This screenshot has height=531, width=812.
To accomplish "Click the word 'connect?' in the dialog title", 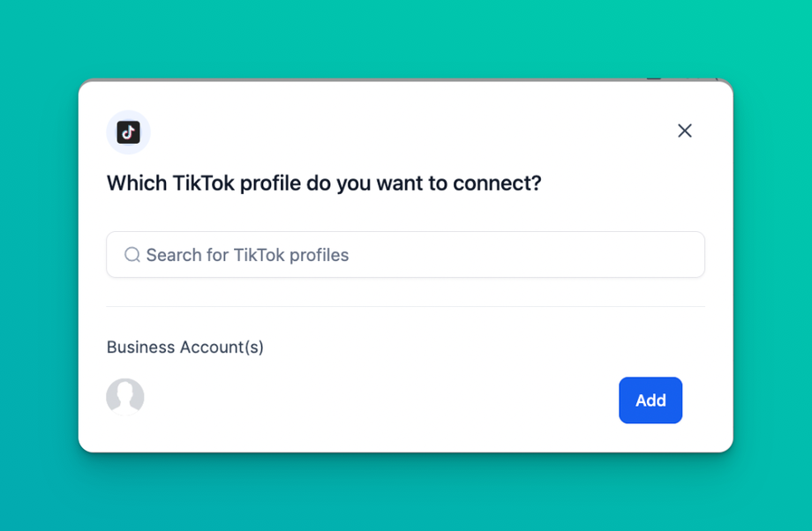I will [x=497, y=183].
